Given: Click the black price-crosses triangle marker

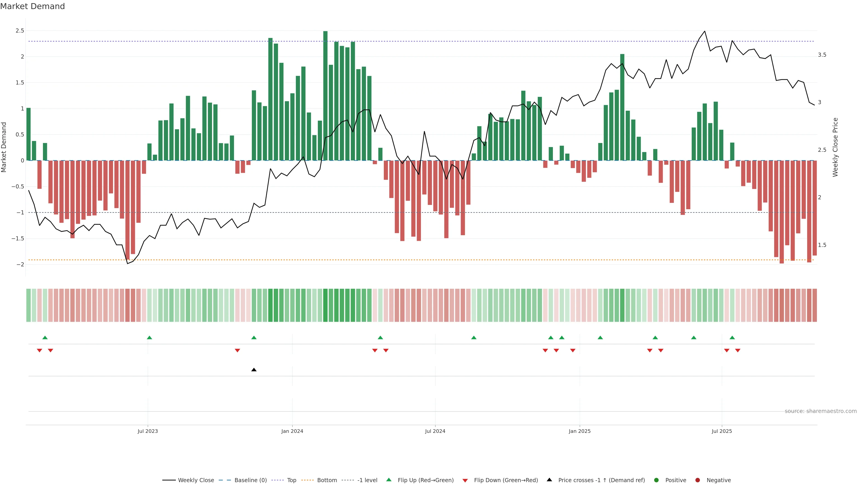Looking at the screenshot, I should click(x=254, y=370).
